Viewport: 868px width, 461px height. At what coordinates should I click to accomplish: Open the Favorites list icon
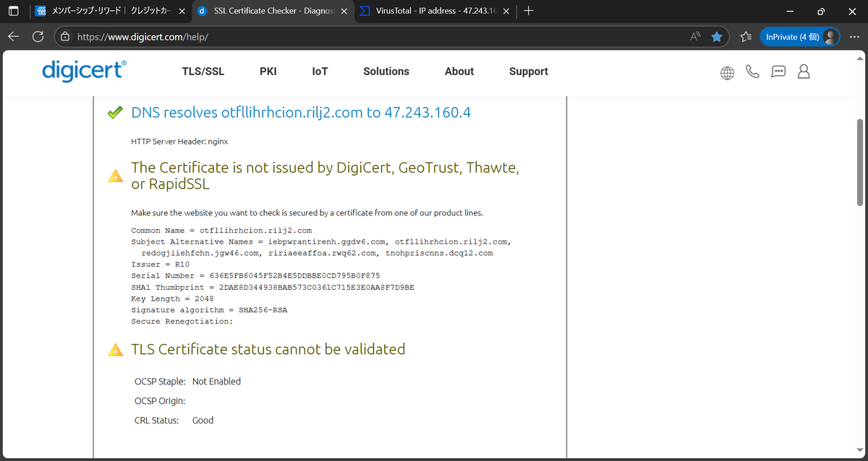[746, 37]
